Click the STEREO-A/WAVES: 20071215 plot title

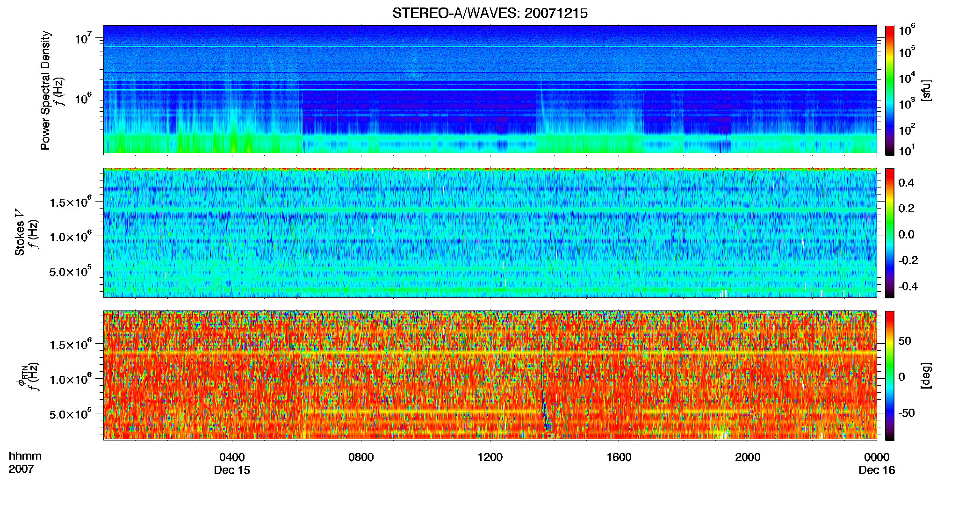coord(490,14)
